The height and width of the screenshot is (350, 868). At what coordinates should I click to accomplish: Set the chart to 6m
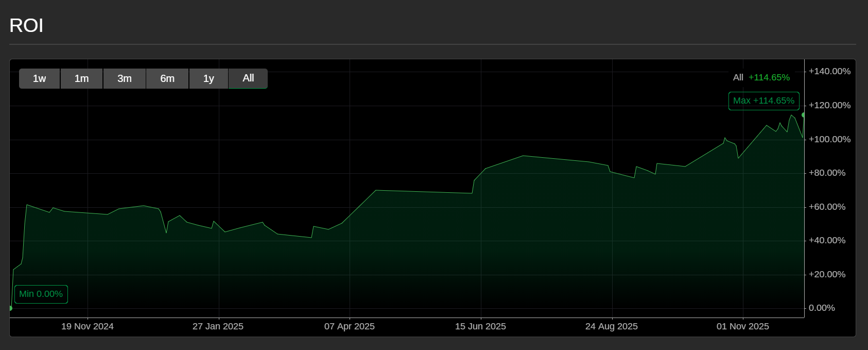(167, 78)
